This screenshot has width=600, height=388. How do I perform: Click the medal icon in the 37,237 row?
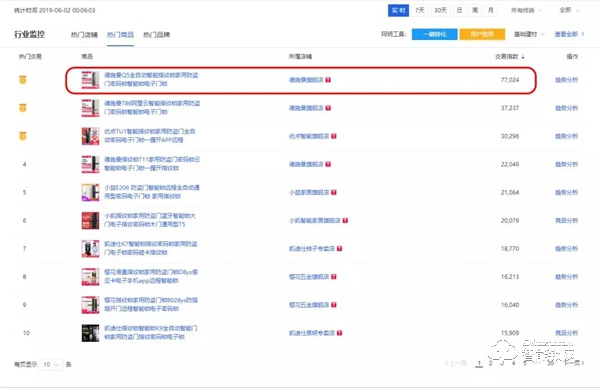(23, 108)
